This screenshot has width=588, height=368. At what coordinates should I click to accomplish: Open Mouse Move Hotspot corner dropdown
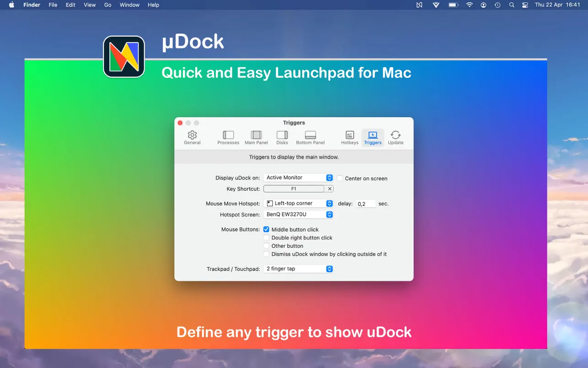tap(298, 203)
